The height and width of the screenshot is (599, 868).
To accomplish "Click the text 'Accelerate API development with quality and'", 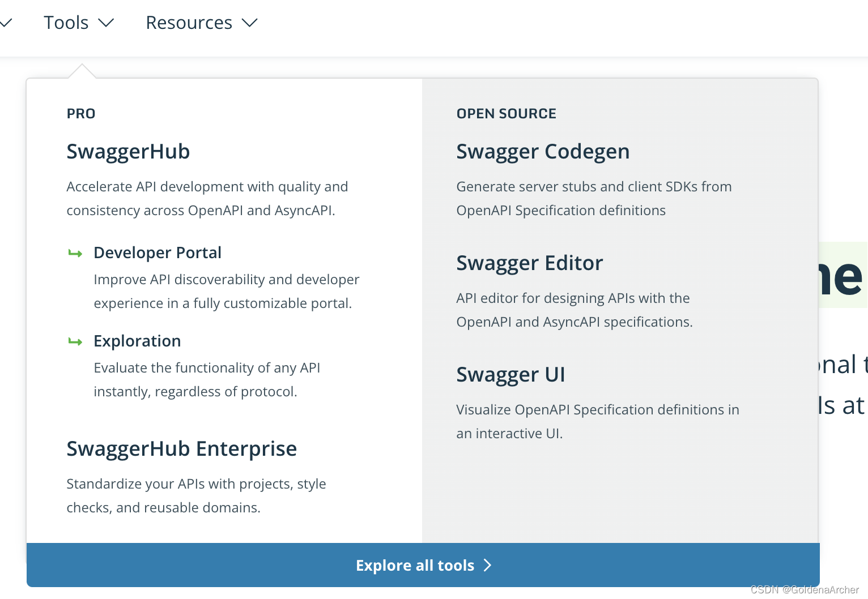I will pyautogui.click(x=207, y=187).
